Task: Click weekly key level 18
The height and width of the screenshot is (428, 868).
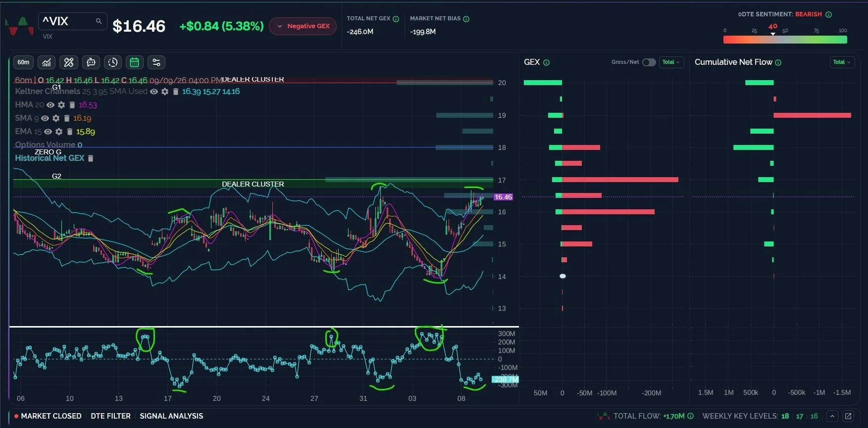Action: pyautogui.click(x=785, y=416)
